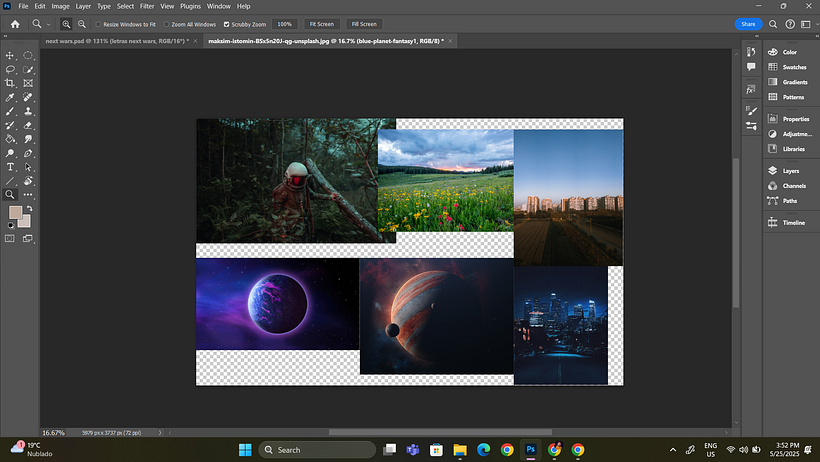The width and height of the screenshot is (820, 462).
Task: Open the Layer menu
Action: [83, 6]
